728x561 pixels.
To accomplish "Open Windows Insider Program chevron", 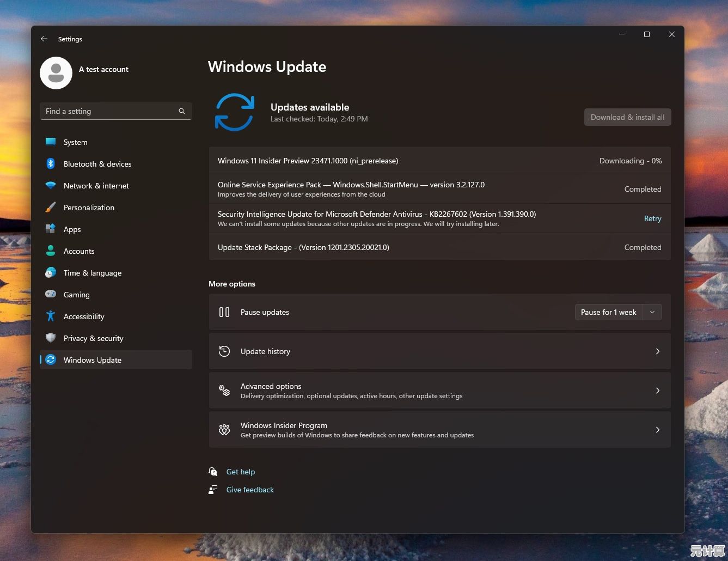I will (657, 430).
